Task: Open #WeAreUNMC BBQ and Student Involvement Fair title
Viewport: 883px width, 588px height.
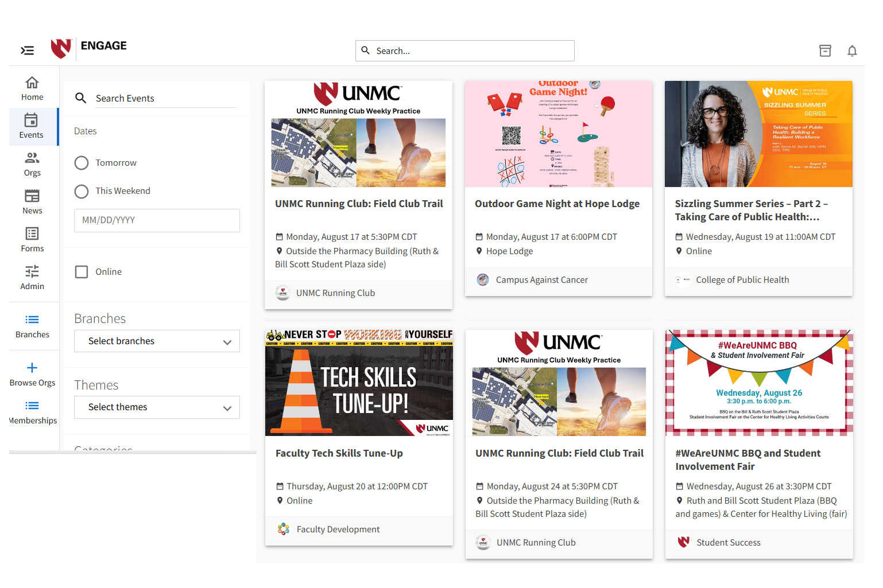Action: click(x=748, y=460)
